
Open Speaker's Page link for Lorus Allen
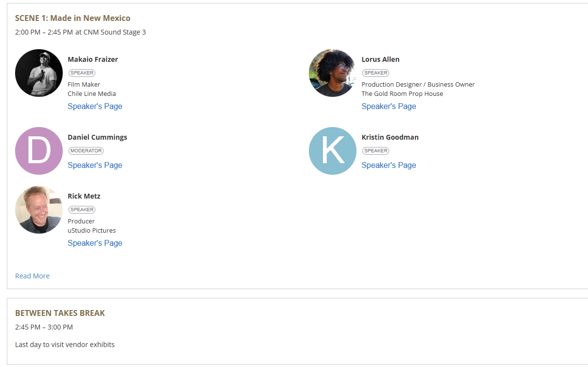[389, 106]
